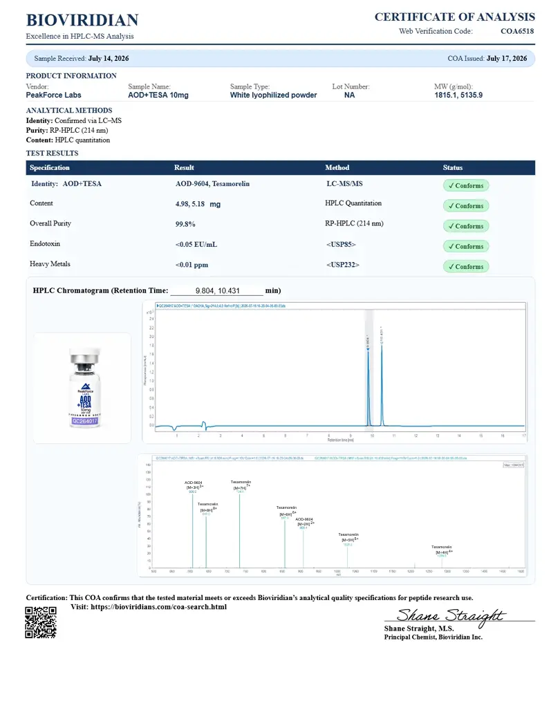Click the Method column header
This screenshot has width=560, height=728.
click(337, 167)
